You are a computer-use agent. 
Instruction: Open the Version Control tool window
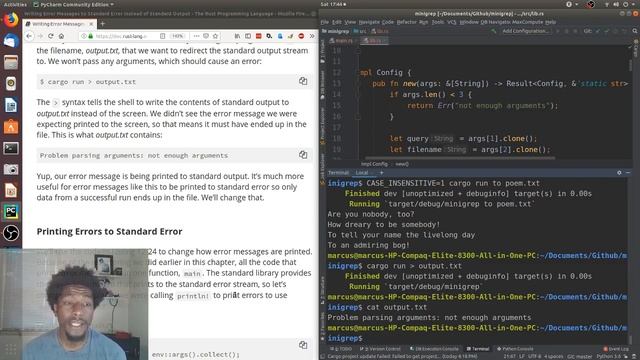point(380,349)
